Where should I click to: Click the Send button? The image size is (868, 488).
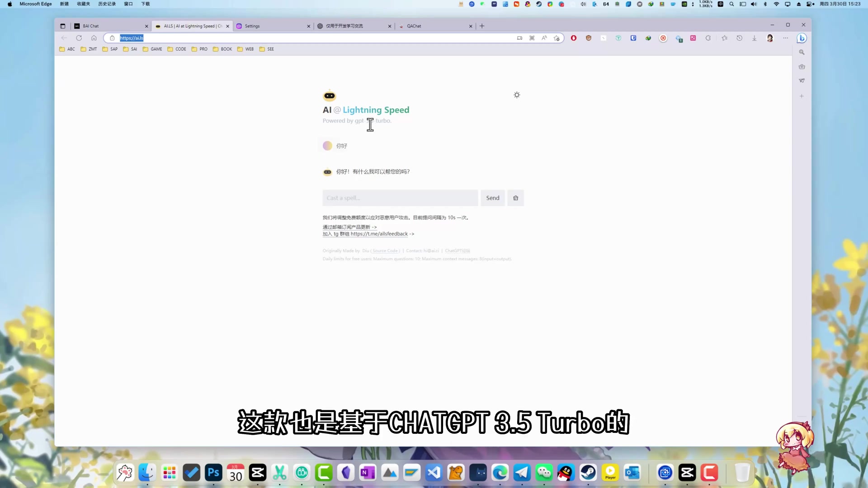492,198
